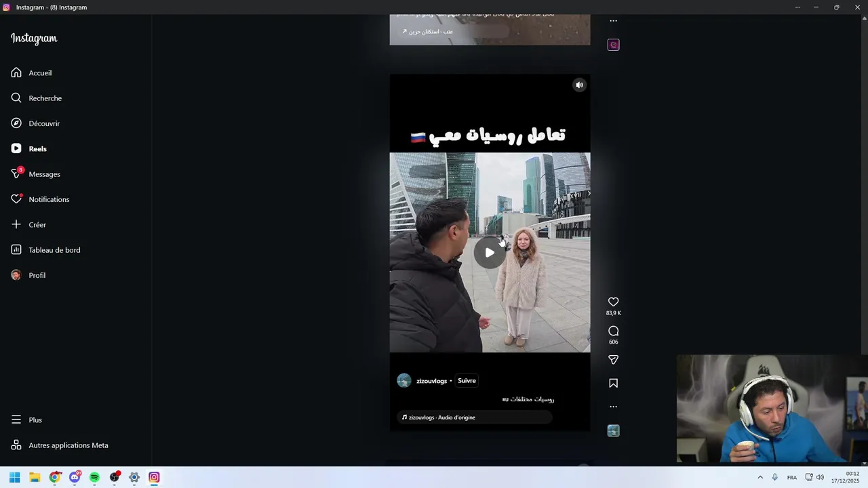Click the 83,9 K likes count
This screenshot has width=868, height=488.
click(613, 313)
